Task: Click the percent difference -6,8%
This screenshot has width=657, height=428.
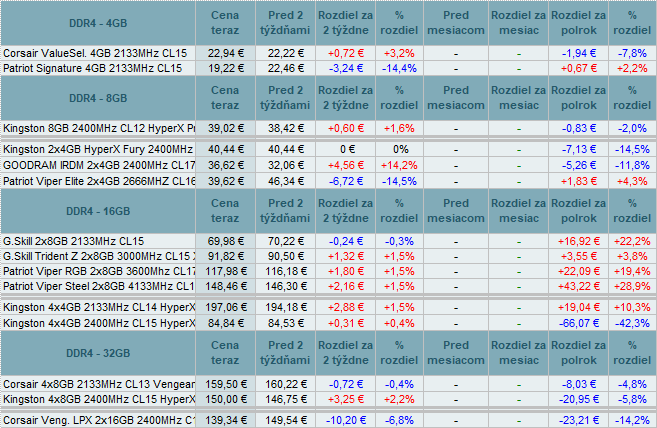Action: 399,420
